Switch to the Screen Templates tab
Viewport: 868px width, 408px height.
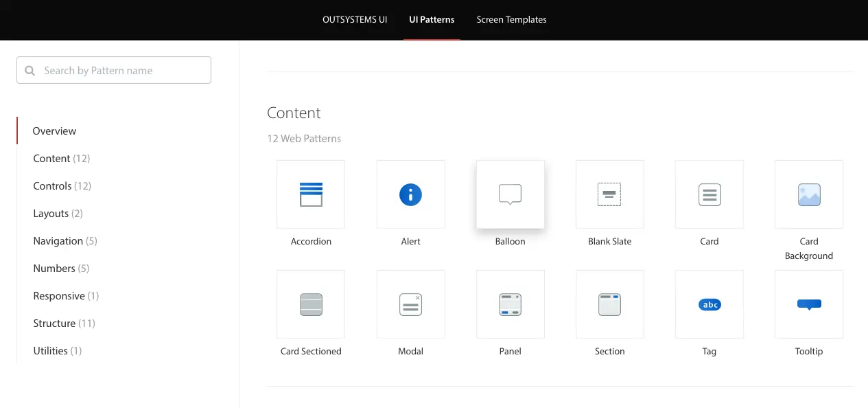coord(511,19)
